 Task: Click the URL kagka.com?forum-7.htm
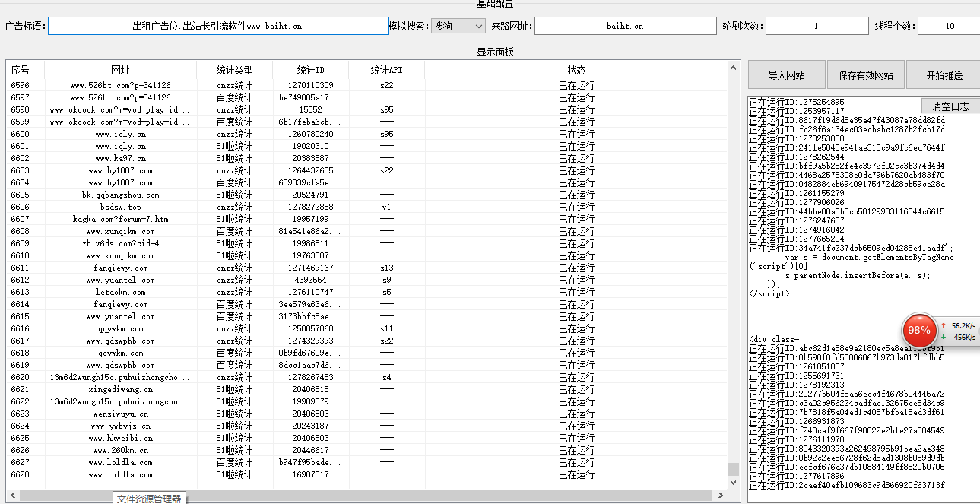tap(120, 219)
